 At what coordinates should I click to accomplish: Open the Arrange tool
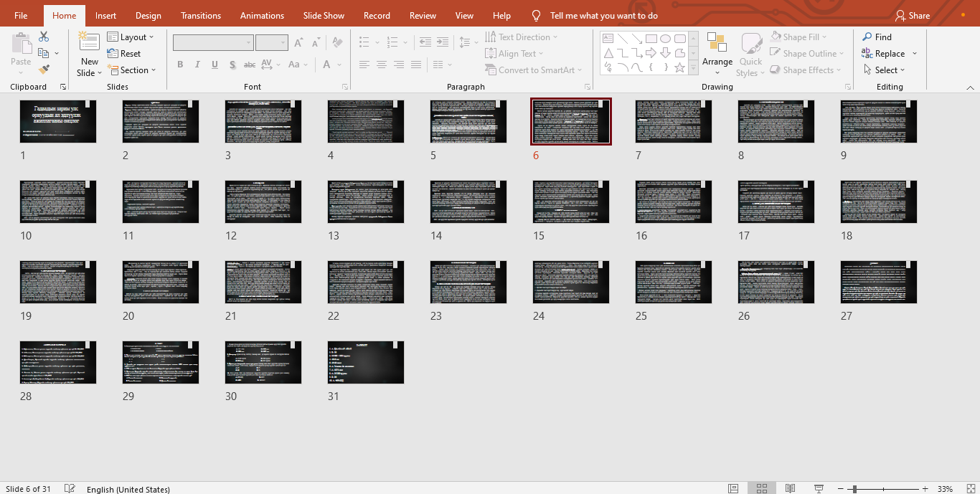717,54
